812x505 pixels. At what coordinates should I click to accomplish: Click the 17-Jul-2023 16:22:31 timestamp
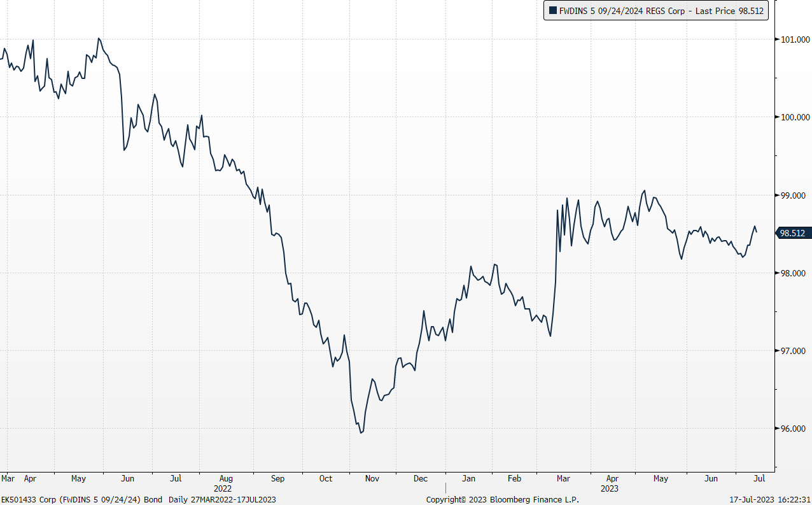click(769, 500)
